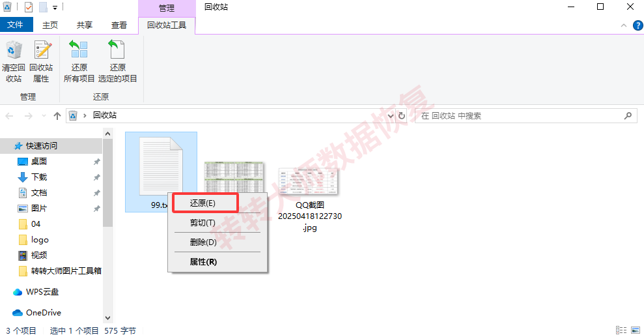
Task: Open Customize Quick Access Toolbar dropdown arrow
Action: 55,7
